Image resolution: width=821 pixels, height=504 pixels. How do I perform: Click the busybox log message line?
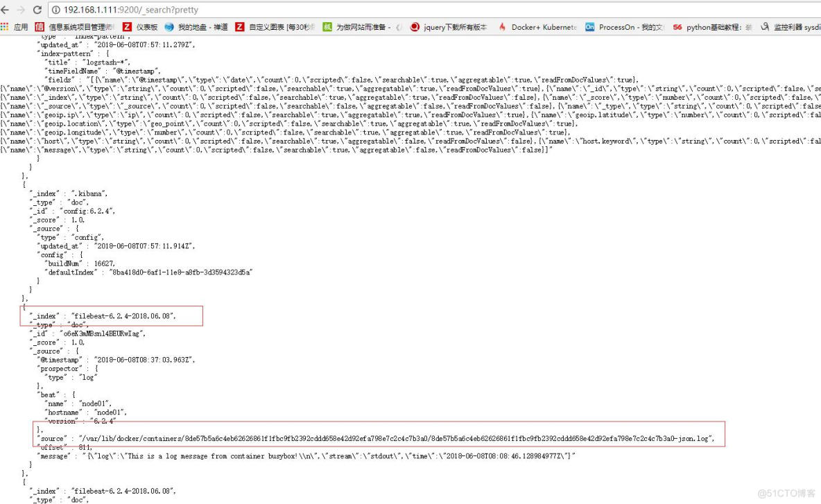(x=306, y=456)
